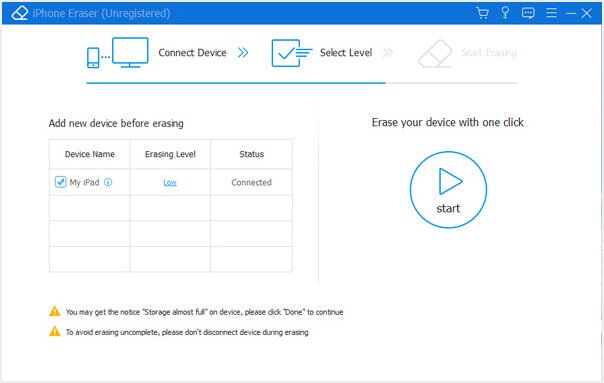604x383 pixels.
Task: Click the Start Erasing eraser icon
Action: (435, 53)
